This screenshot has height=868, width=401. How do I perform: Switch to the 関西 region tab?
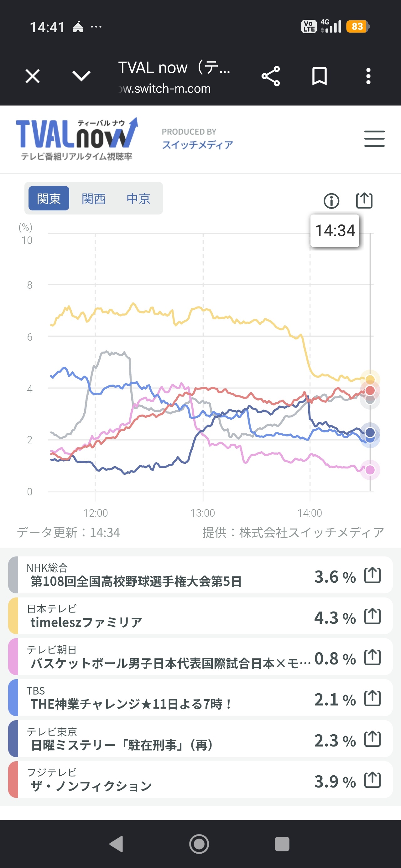click(x=94, y=199)
